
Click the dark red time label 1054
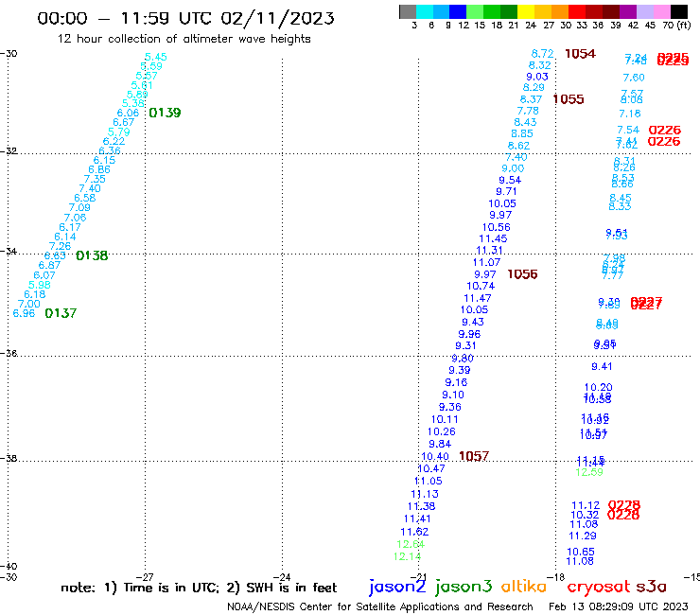pyautogui.click(x=580, y=54)
